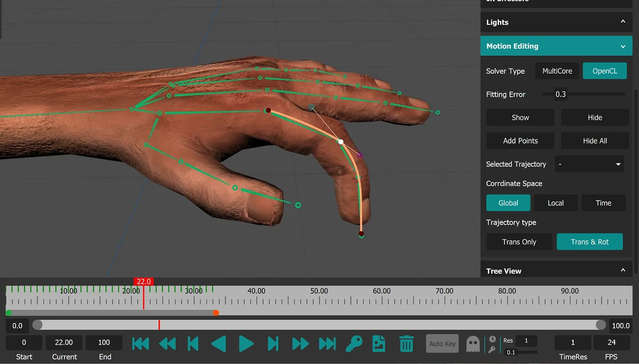Click the ghost icon
The image size is (639, 364).
click(473, 344)
